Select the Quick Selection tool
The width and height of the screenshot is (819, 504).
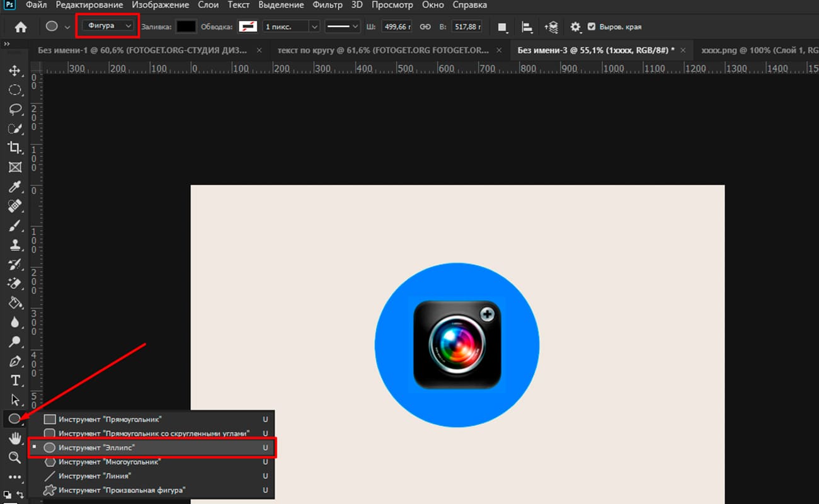14,129
